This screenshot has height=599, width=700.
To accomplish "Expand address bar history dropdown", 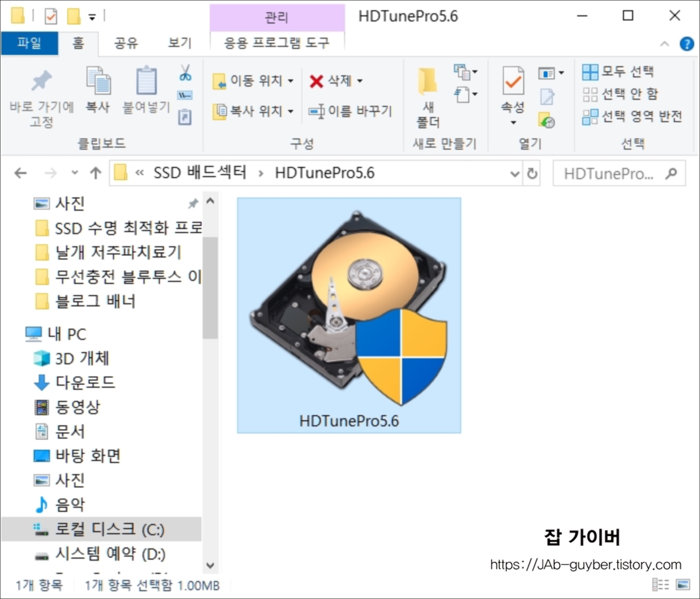I will click(515, 174).
